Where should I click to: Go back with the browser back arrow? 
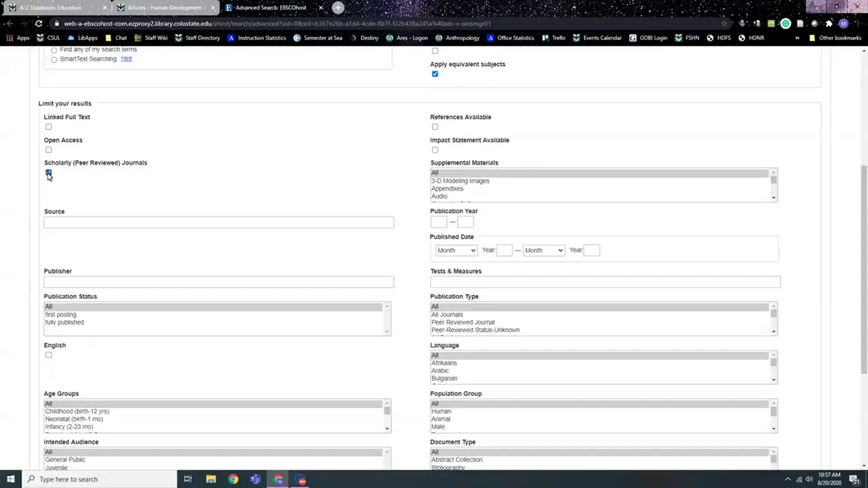coord(9,23)
